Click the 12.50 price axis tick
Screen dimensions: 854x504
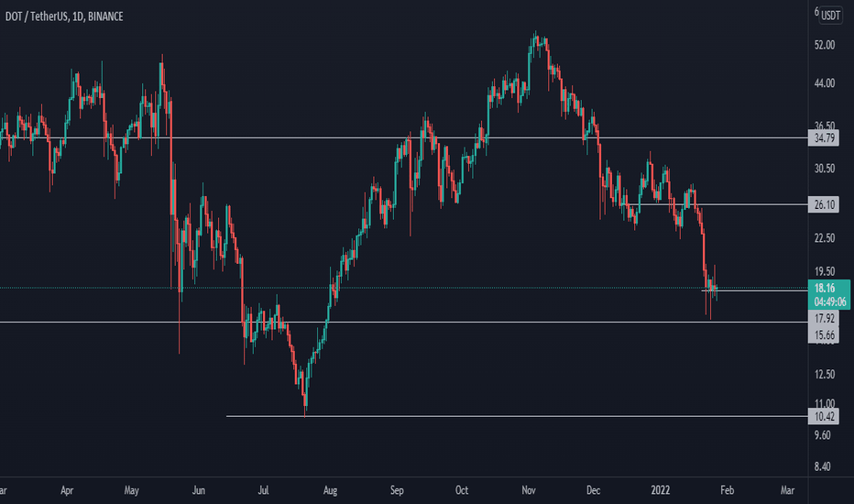825,374
